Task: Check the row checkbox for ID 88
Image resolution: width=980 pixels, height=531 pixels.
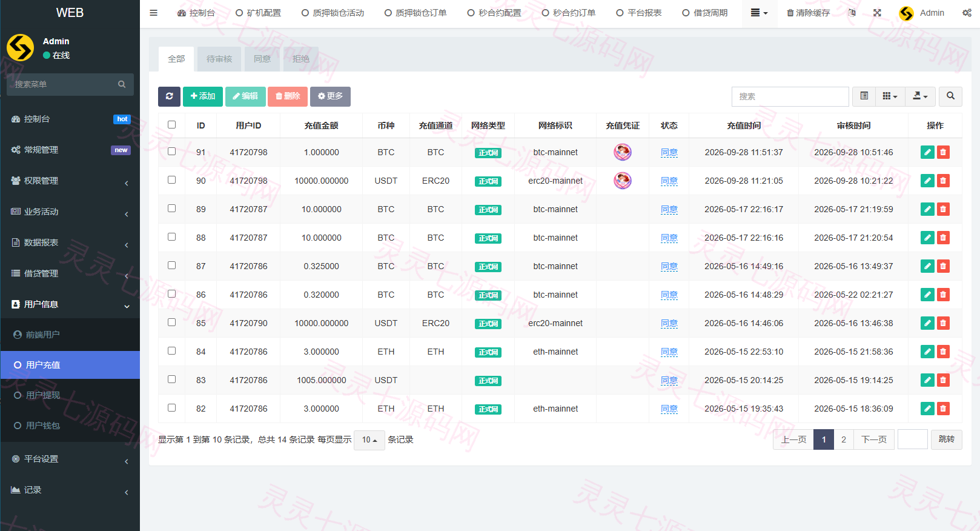Action: pos(172,237)
